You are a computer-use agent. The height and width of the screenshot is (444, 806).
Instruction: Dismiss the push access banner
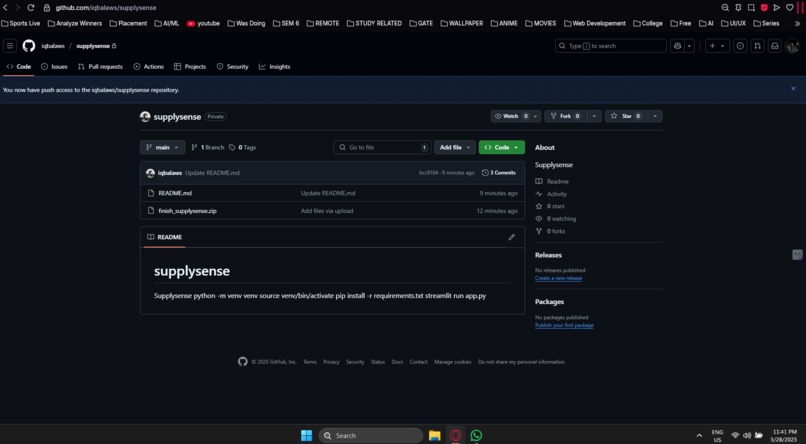[793, 89]
